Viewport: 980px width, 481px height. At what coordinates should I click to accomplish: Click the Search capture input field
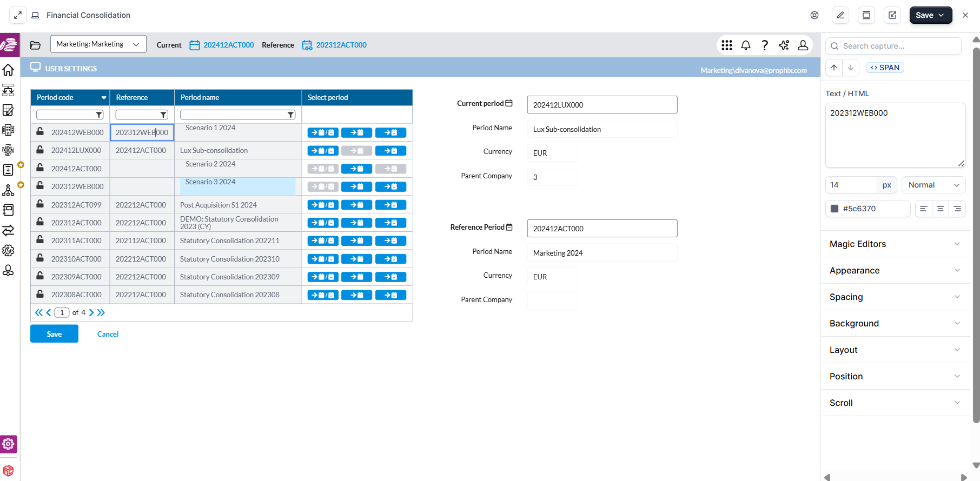[x=893, y=46]
